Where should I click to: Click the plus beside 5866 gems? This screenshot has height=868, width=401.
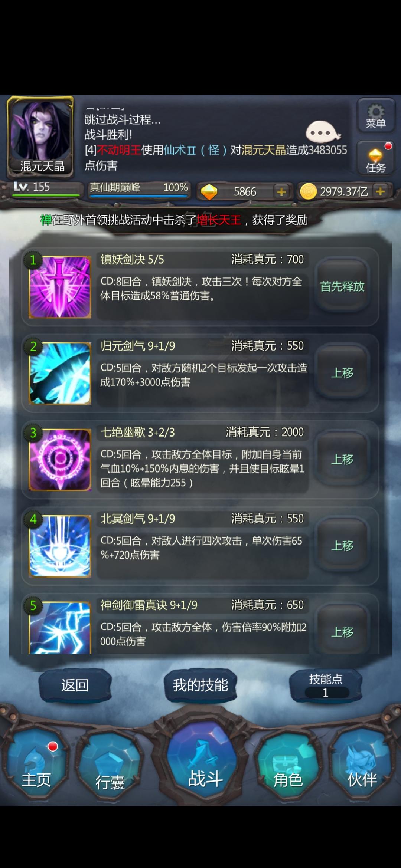pos(281,192)
